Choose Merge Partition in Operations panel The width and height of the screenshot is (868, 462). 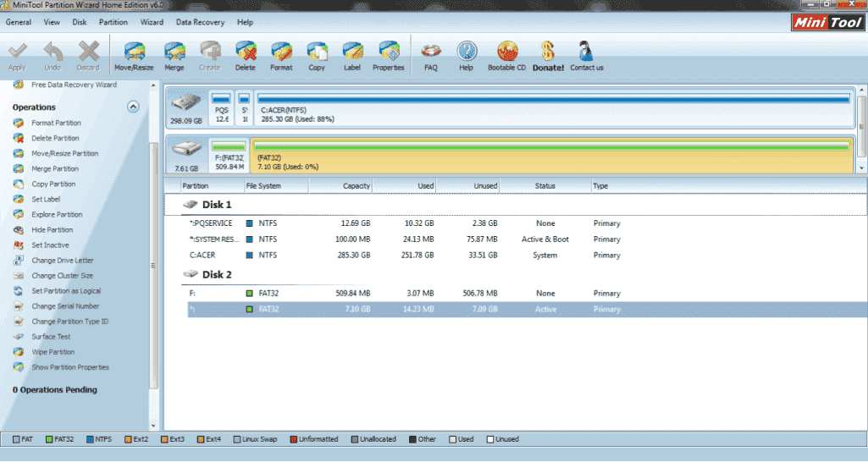[x=55, y=168]
